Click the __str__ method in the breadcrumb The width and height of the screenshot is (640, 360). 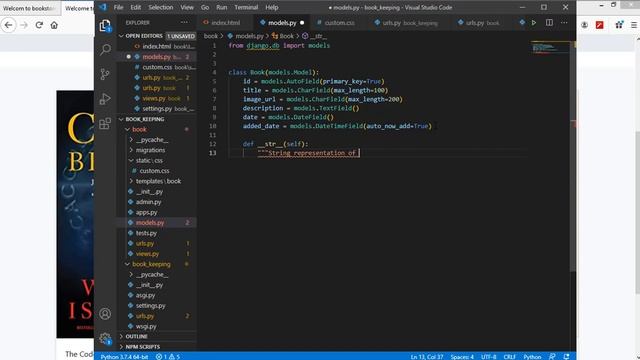tap(314, 36)
